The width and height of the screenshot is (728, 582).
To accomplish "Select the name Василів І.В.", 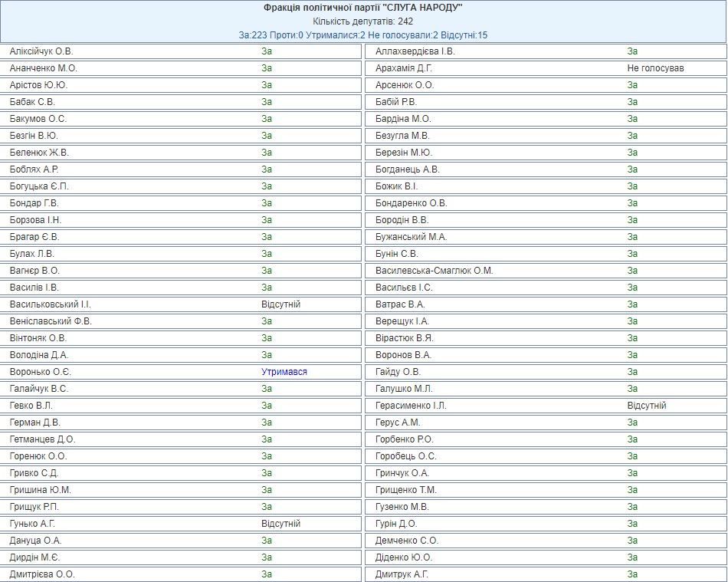I will pyautogui.click(x=34, y=288).
